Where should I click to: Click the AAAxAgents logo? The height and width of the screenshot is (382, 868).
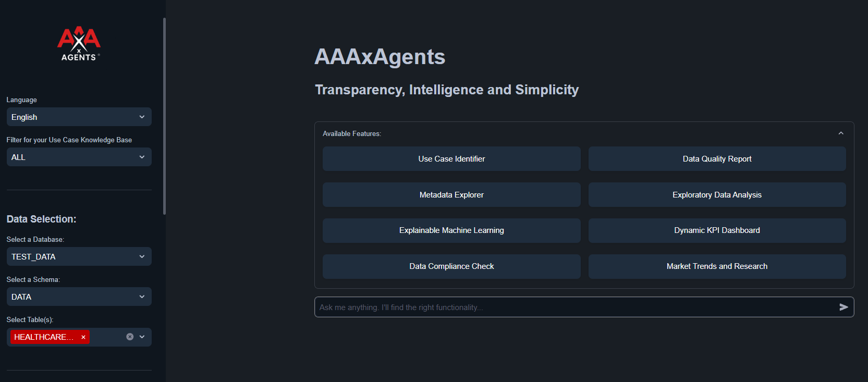[79, 44]
